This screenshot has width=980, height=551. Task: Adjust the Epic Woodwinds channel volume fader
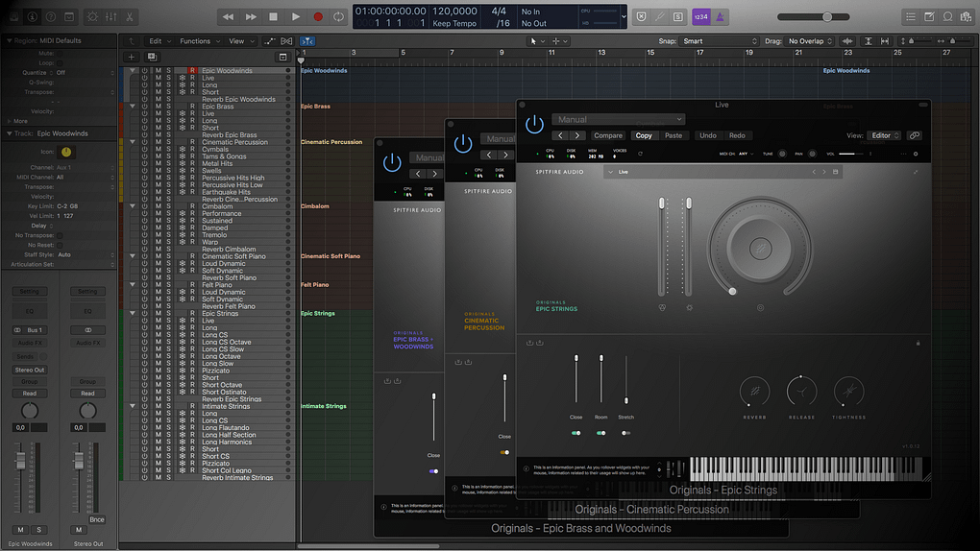click(20, 461)
